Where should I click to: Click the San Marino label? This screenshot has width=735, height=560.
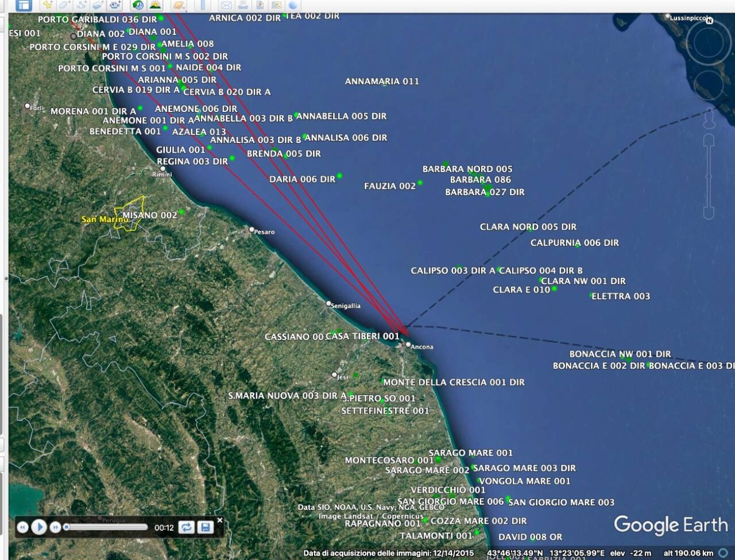click(105, 219)
